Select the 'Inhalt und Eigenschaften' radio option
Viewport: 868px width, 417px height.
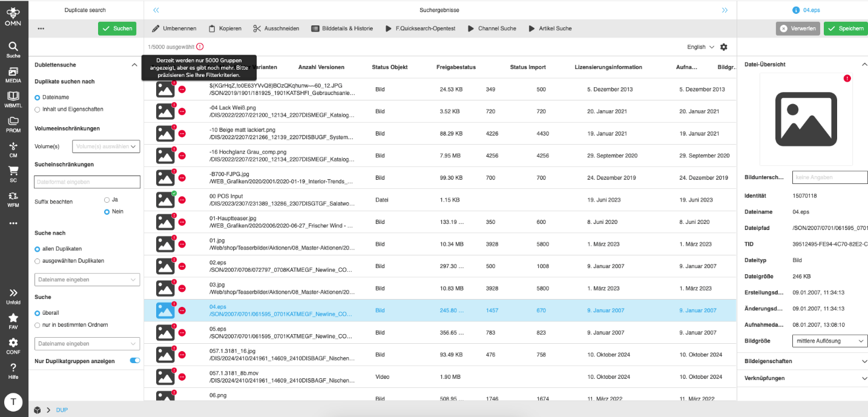tap(38, 110)
